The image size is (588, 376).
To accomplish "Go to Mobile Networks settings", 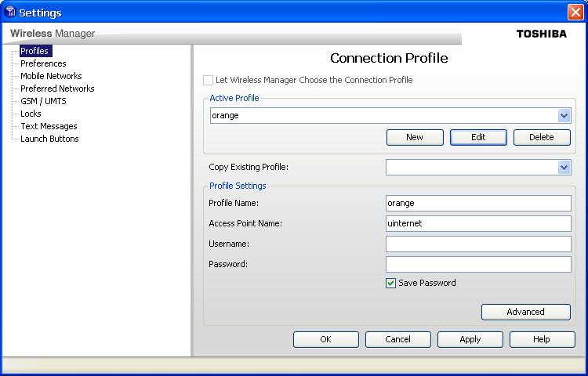I will (51, 76).
